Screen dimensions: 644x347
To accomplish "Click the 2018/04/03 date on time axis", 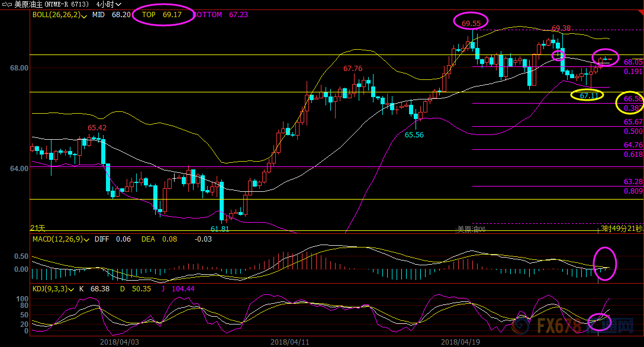I will [x=119, y=342].
